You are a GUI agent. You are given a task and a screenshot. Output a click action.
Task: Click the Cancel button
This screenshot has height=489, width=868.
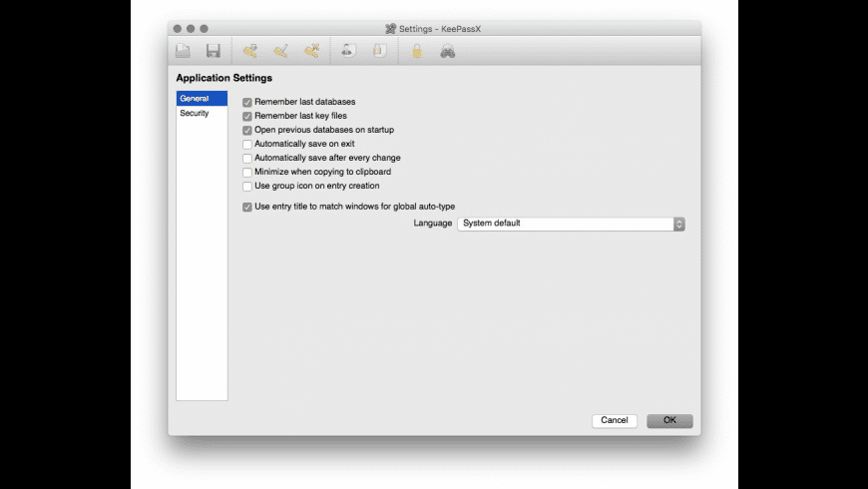pyautogui.click(x=615, y=420)
